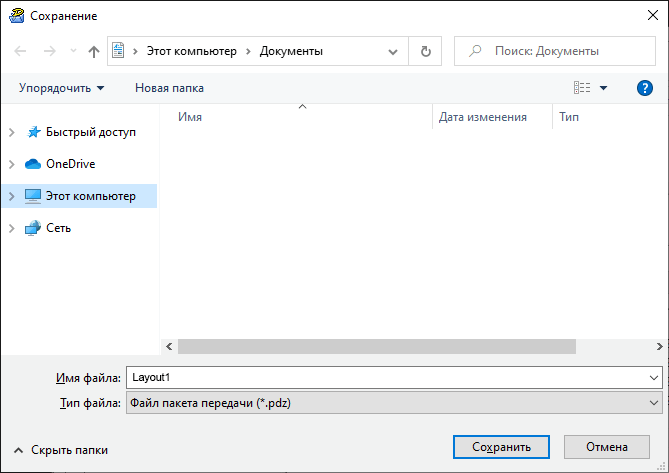Click Новая папка in the toolbar

pos(169,88)
